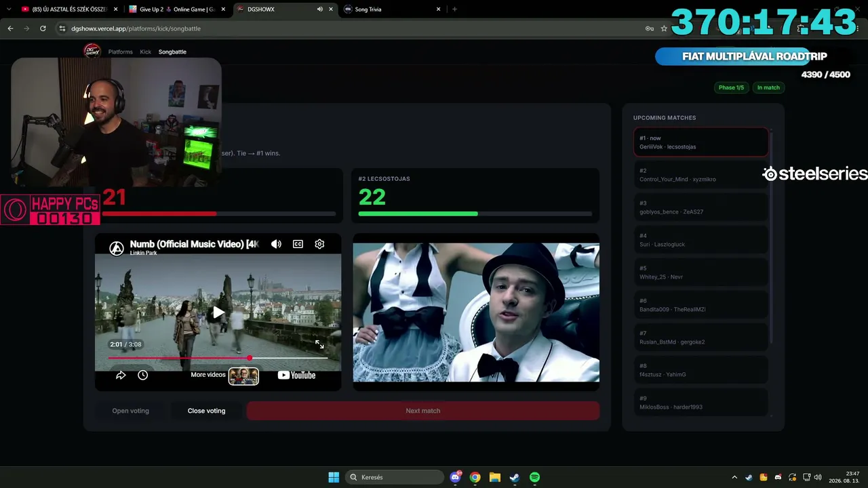The image size is (868, 488).
Task: Select match #6 Bandita009 · TheRealIMZi
Action: click(701, 305)
